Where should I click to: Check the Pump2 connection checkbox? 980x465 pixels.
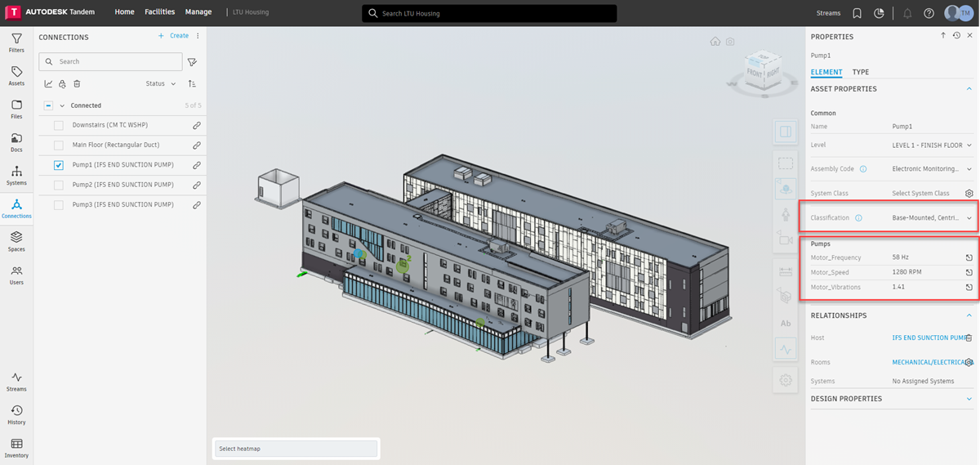[x=59, y=185]
